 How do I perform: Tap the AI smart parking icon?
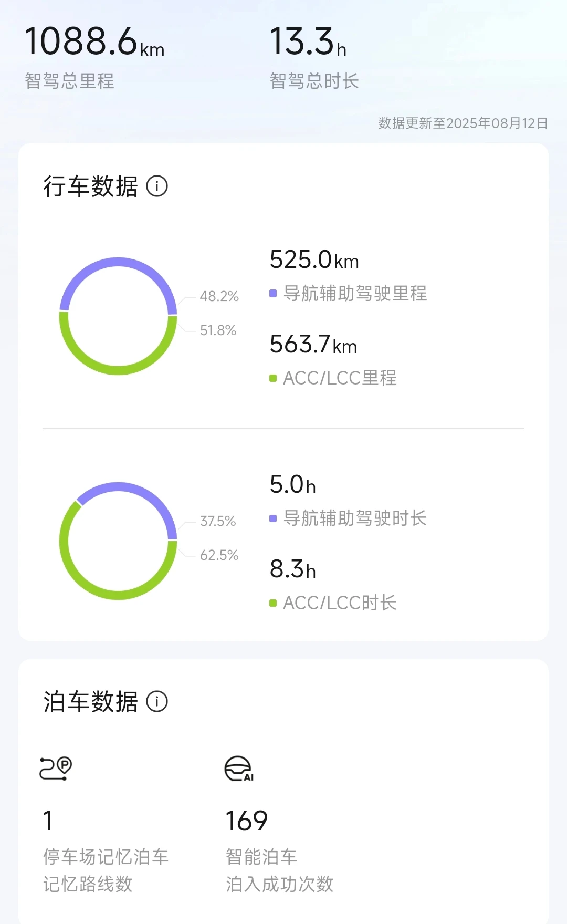(239, 769)
